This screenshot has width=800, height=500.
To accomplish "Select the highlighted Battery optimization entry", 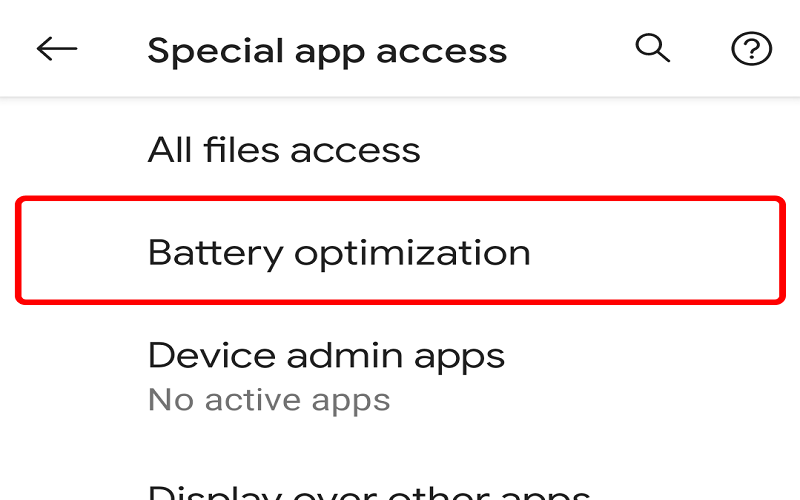I will point(400,251).
